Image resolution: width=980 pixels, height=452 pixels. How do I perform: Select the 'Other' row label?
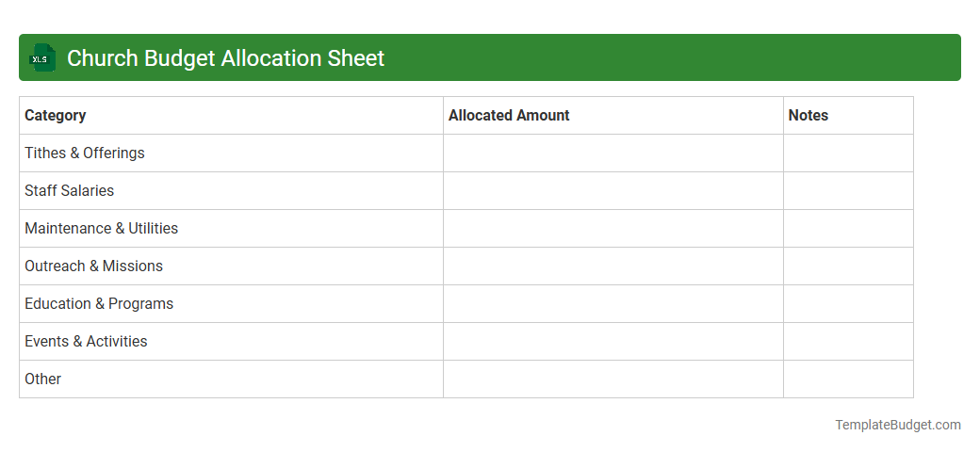(x=42, y=379)
